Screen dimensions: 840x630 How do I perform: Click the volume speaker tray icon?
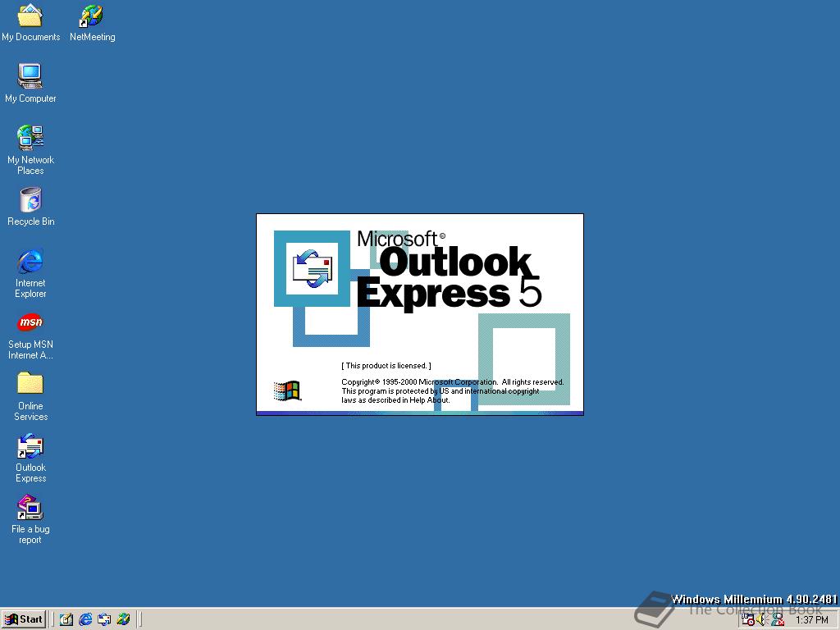[762, 620]
